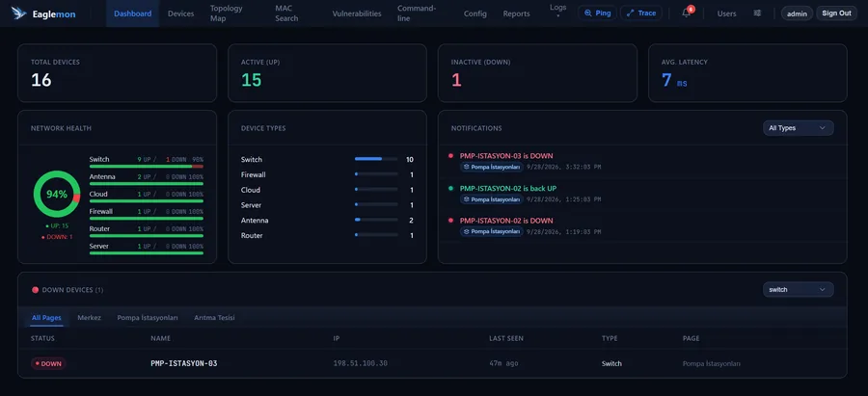This screenshot has width=868, height=396.
Task: Click the red dot beside Down Devices heading
Action: 36,290
